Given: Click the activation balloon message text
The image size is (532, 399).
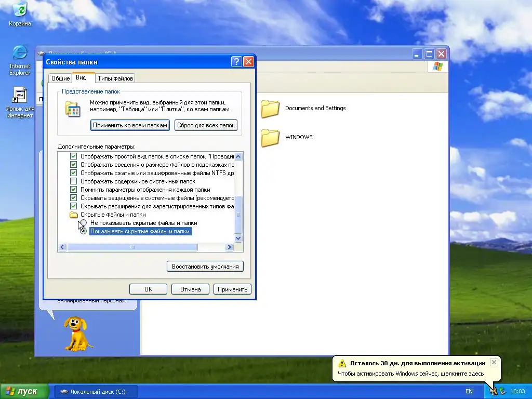Looking at the screenshot, I should pyautogui.click(x=410, y=374).
